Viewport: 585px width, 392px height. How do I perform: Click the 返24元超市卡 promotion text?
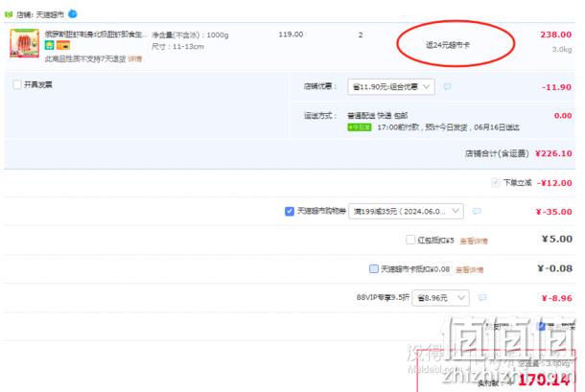click(x=448, y=45)
